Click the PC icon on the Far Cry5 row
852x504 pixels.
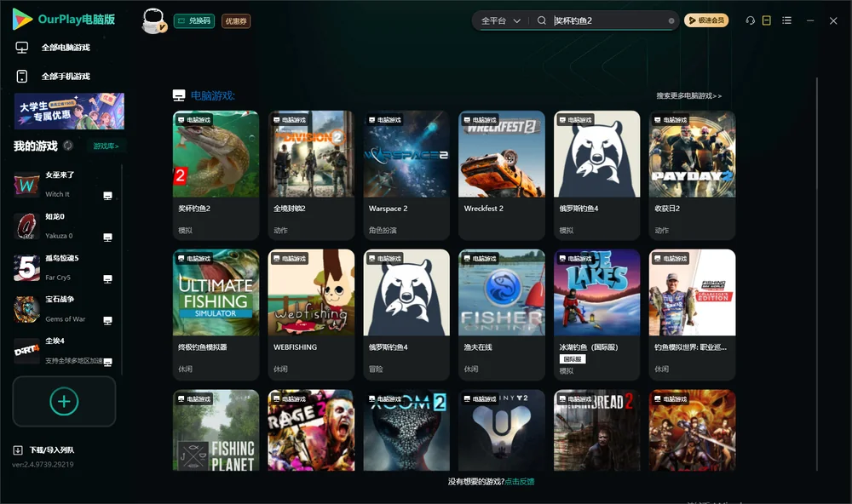[x=107, y=279]
